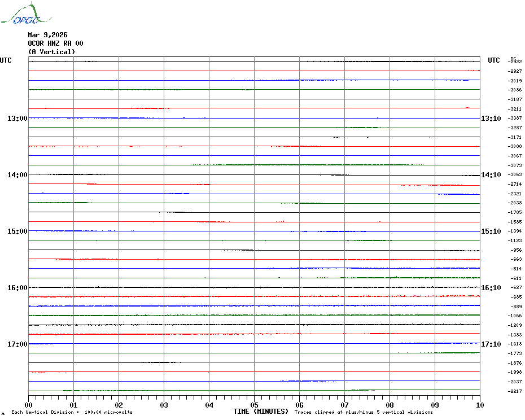Viewport: 525px width, 420px height.
Task: Click the DC offset value "-2038"
Action: point(515,203)
